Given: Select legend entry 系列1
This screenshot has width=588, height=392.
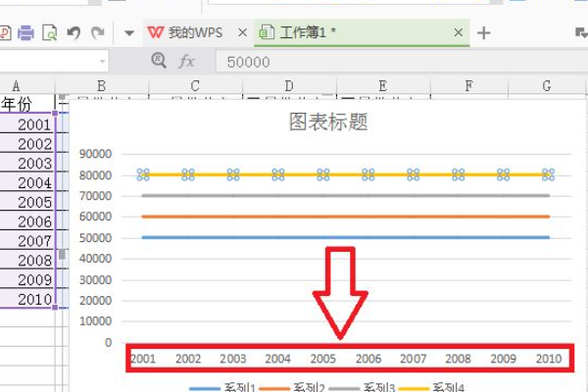Looking at the screenshot, I should click(222, 387).
